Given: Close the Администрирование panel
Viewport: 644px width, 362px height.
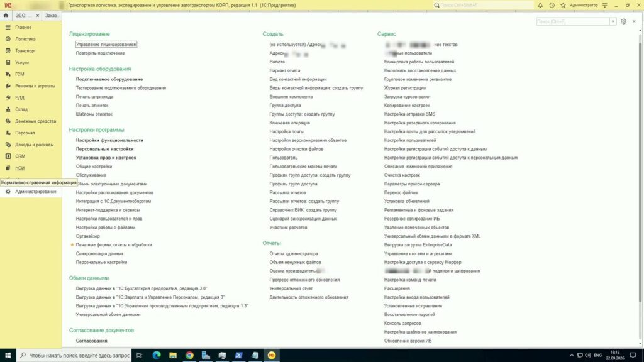Looking at the screenshot, I should (634, 21).
